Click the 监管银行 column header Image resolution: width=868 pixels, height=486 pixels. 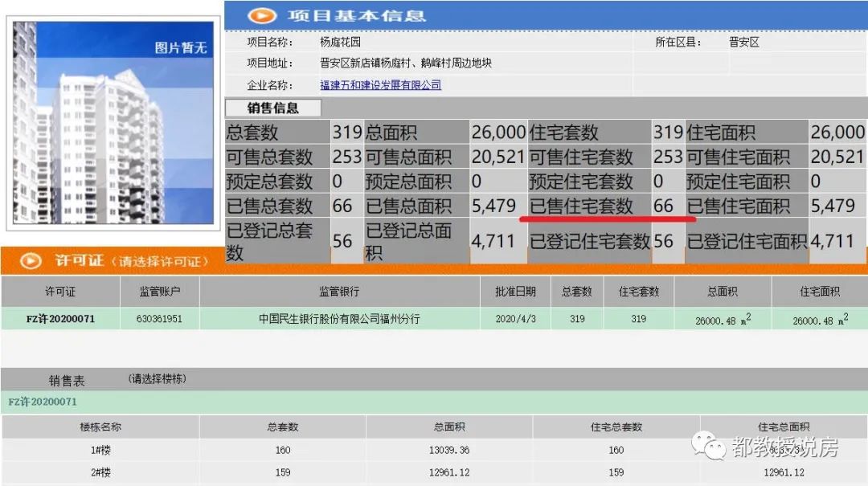(x=339, y=292)
